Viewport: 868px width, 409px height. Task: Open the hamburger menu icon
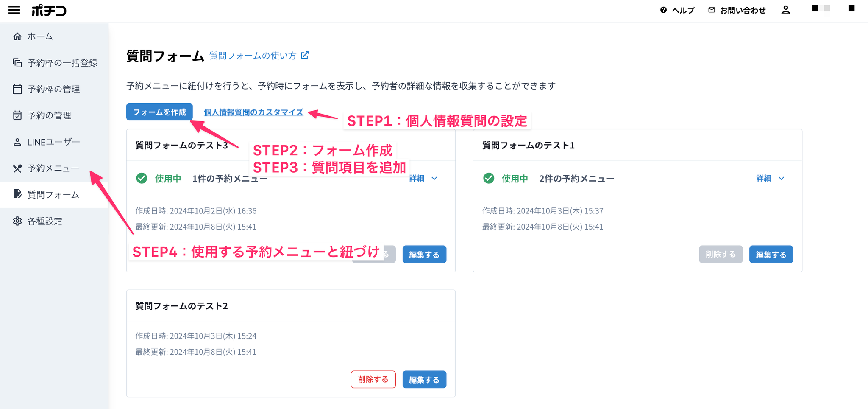tap(14, 10)
